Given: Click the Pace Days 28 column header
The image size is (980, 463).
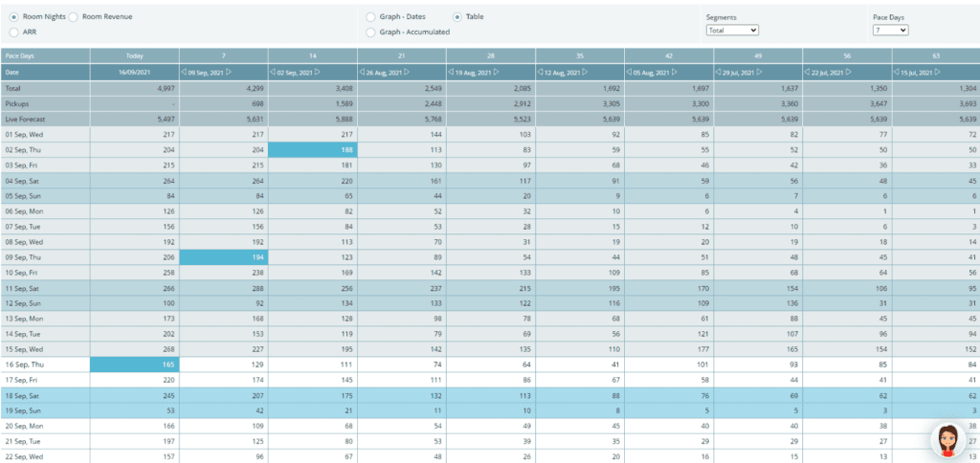Looking at the screenshot, I should (490, 56).
